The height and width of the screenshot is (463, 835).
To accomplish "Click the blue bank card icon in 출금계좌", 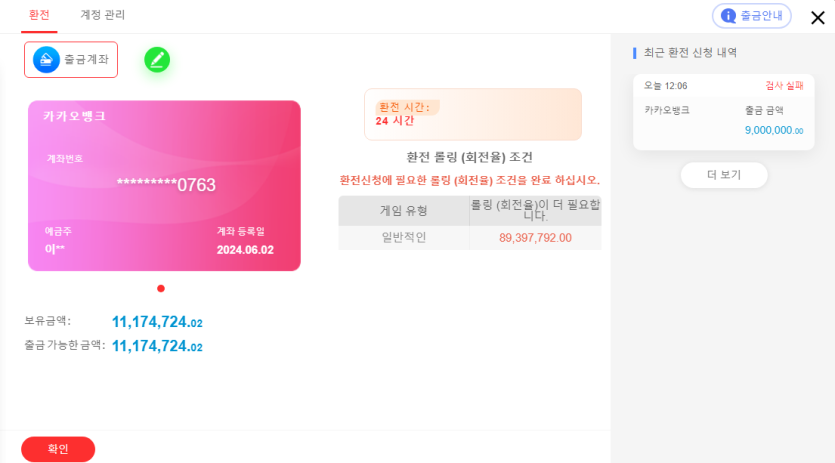I will 46,60.
